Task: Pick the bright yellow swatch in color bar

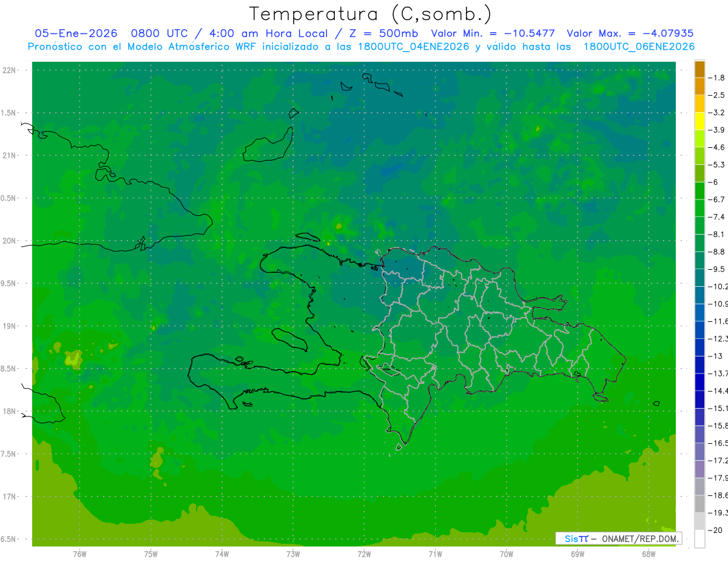Action: pyautogui.click(x=699, y=121)
